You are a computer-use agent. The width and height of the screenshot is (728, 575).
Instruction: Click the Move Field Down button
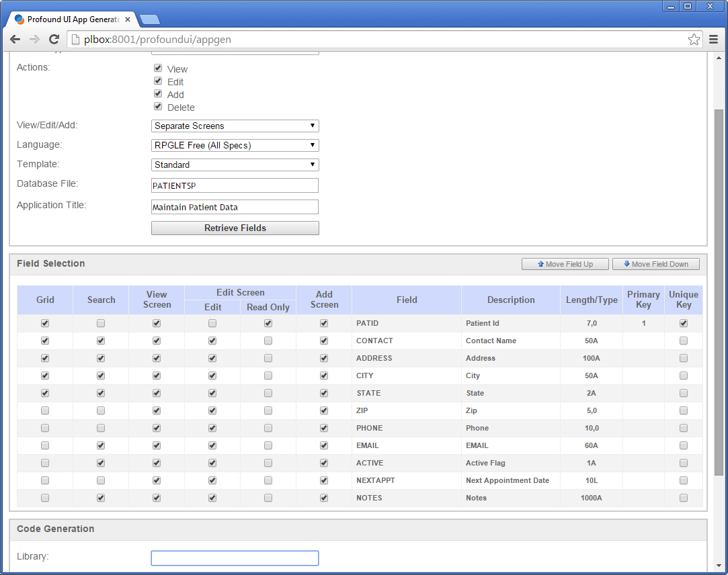pyautogui.click(x=655, y=264)
